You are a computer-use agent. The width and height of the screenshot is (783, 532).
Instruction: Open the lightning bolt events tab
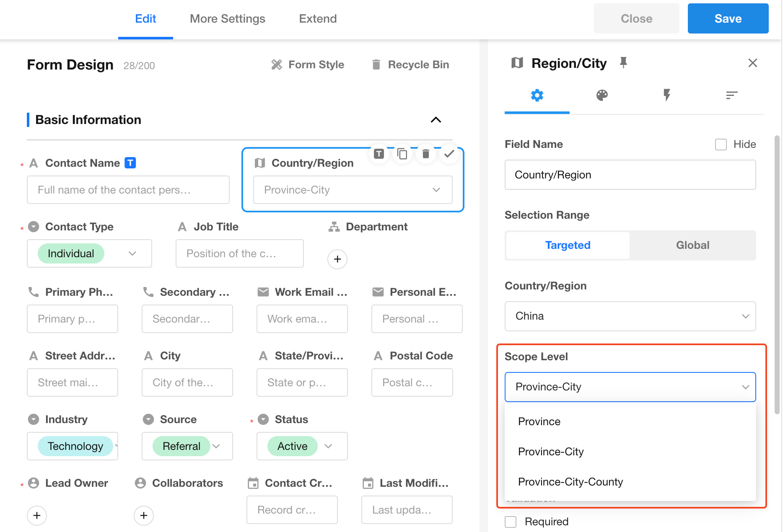[666, 96]
